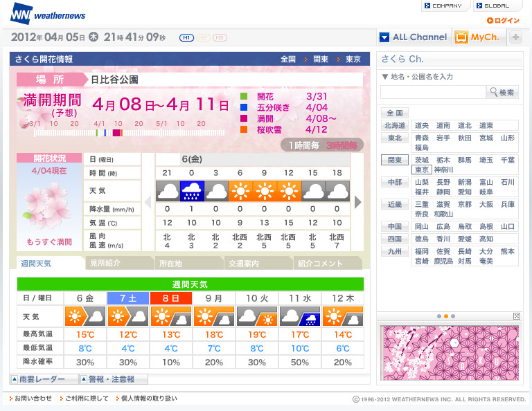Click the weekly weather icon for 10 火
Viewport: 532px width, 411px height.
(257, 316)
